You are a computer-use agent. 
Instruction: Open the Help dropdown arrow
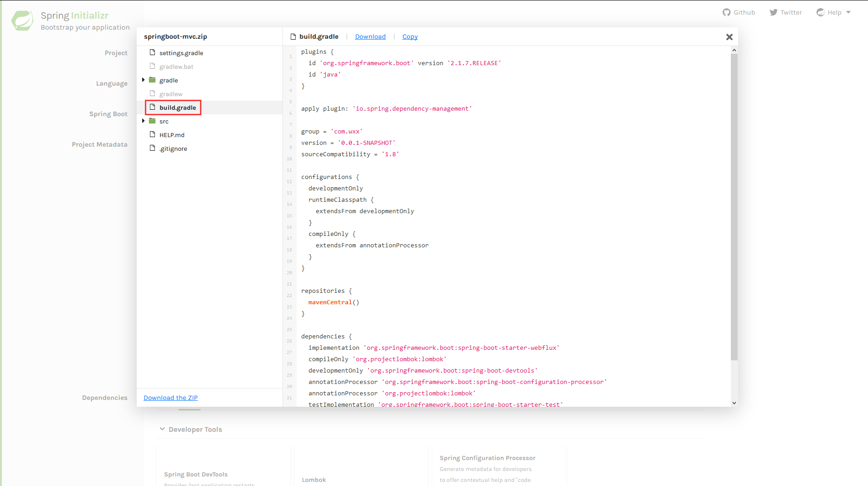pos(848,12)
